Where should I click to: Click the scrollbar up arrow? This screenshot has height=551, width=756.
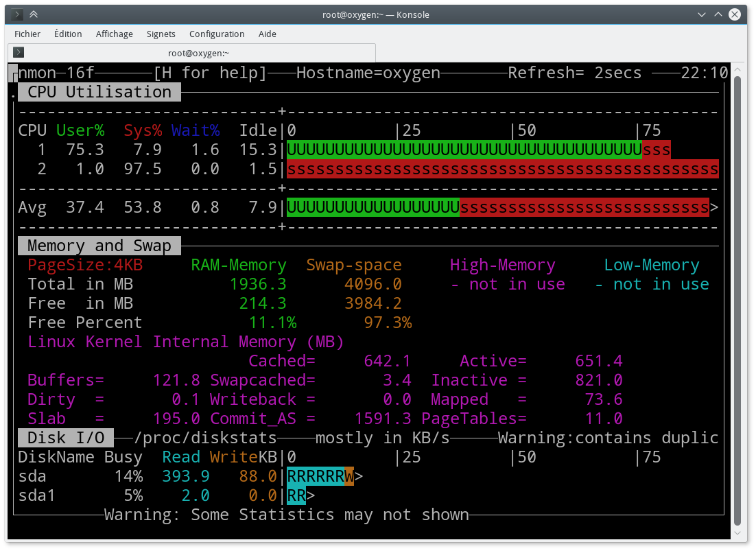(x=737, y=69)
